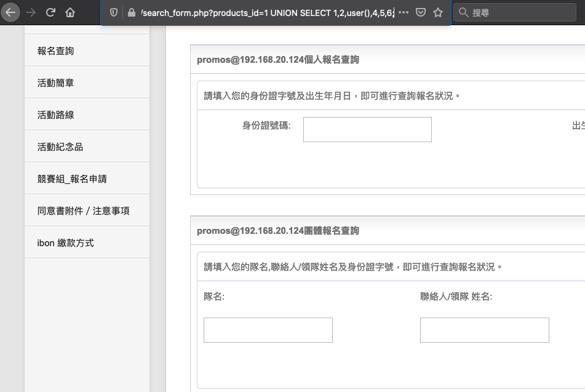This screenshot has height=392, width=585.
Task: Open the browser home page
Action: click(x=70, y=13)
